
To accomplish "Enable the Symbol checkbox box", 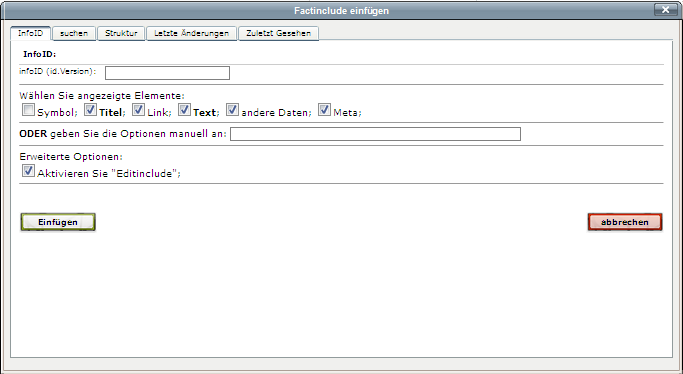I will (28, 110).
